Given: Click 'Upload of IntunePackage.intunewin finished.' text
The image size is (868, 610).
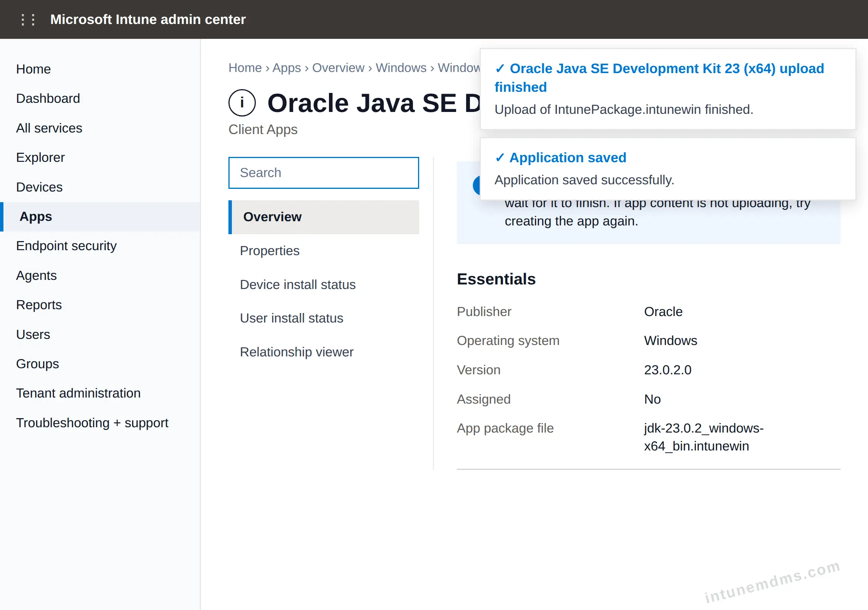Looking at the screenshot, I should click(x=624, y=110).
